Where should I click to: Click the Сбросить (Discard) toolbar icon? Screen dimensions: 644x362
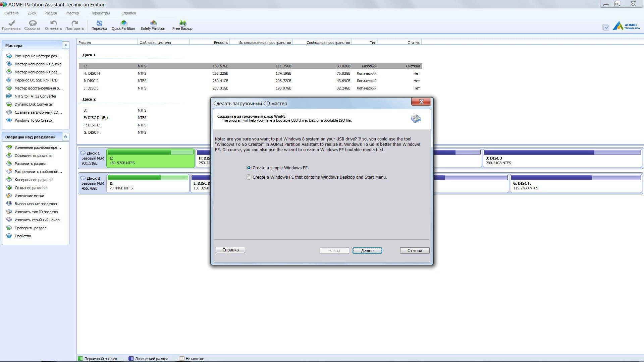[x=32, y=25]
